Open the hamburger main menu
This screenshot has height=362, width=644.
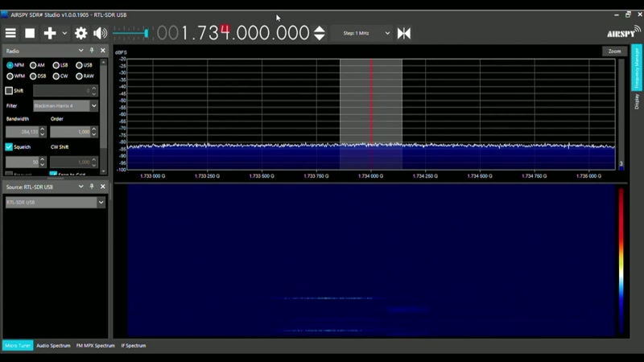(10, 33)
